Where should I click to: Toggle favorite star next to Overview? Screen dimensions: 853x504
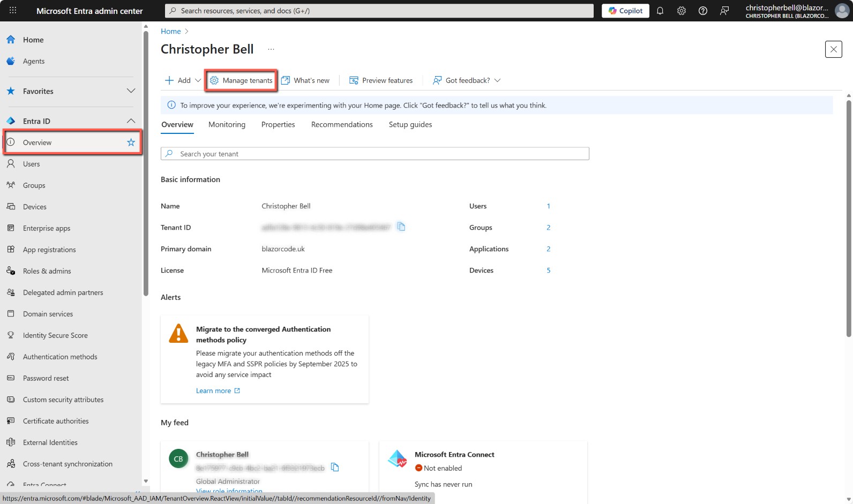(x=131, y=142)
